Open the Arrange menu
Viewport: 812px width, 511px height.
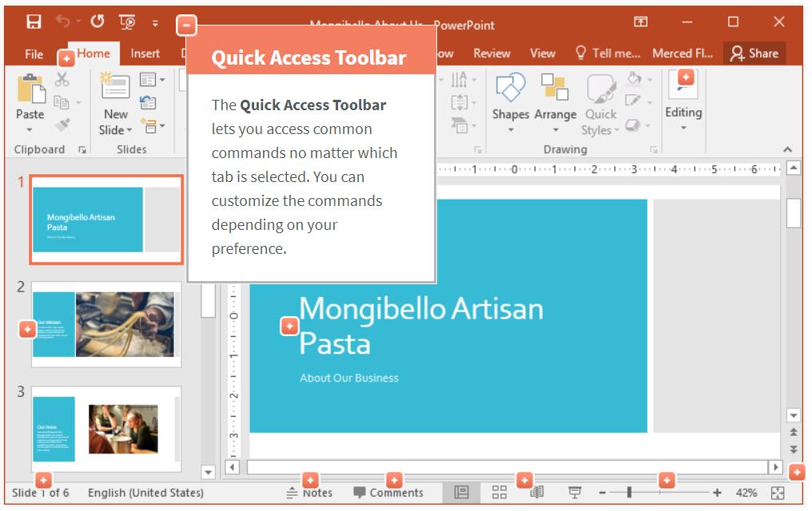click(555, 103)
